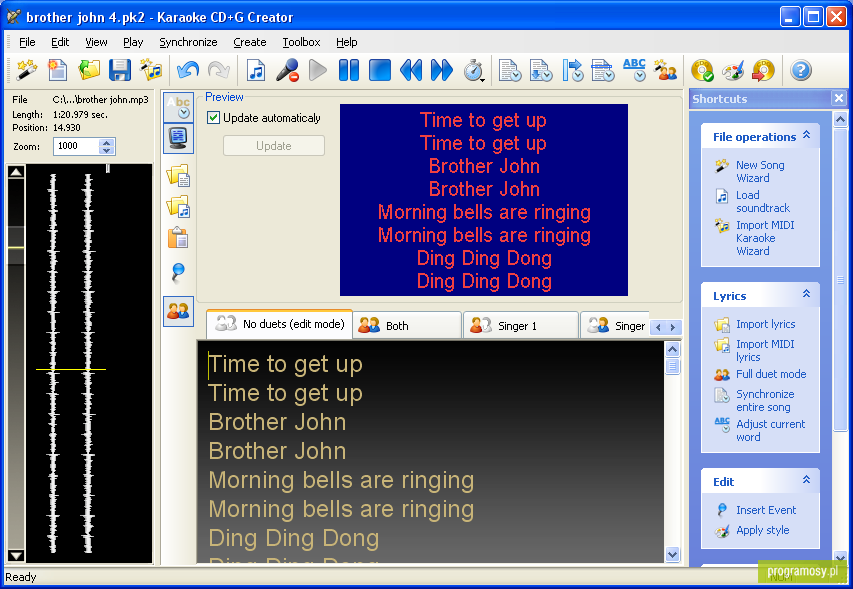
Task: Open the paint palette style icon
Action: click(x=733, y=70)
